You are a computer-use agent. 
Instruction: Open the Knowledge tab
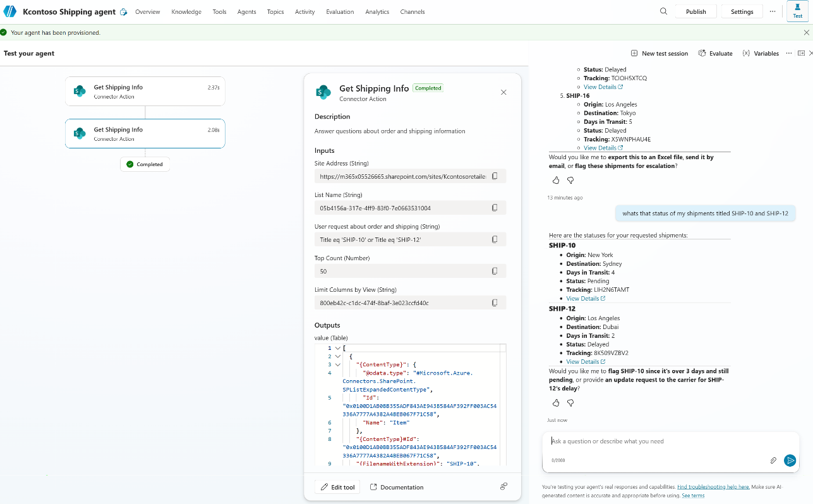186,12
